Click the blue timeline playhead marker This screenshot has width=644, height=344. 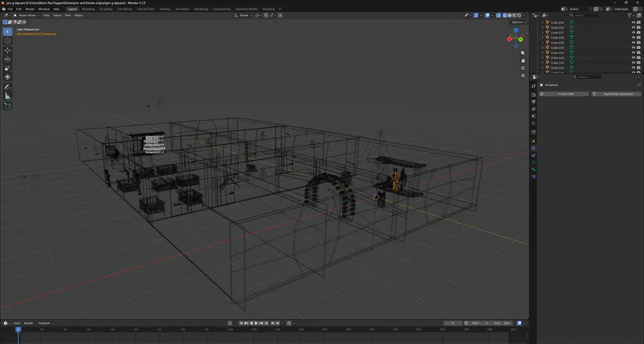coord(18,329)
